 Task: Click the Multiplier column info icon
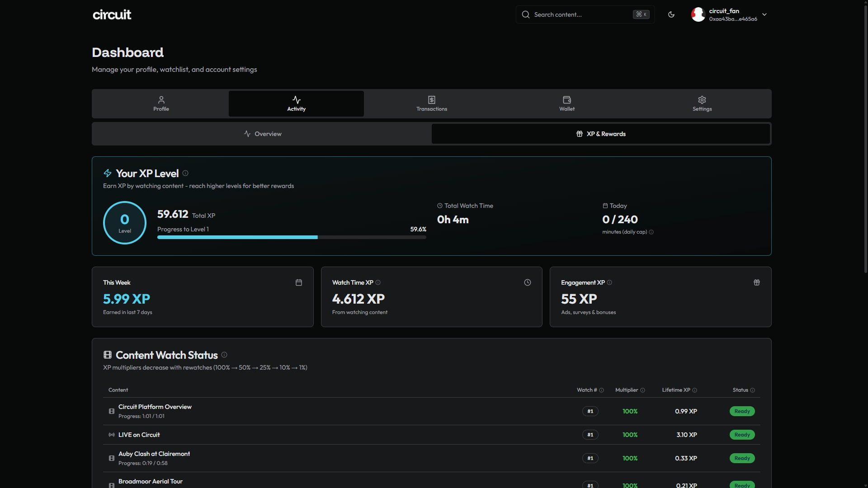[642, 390]
